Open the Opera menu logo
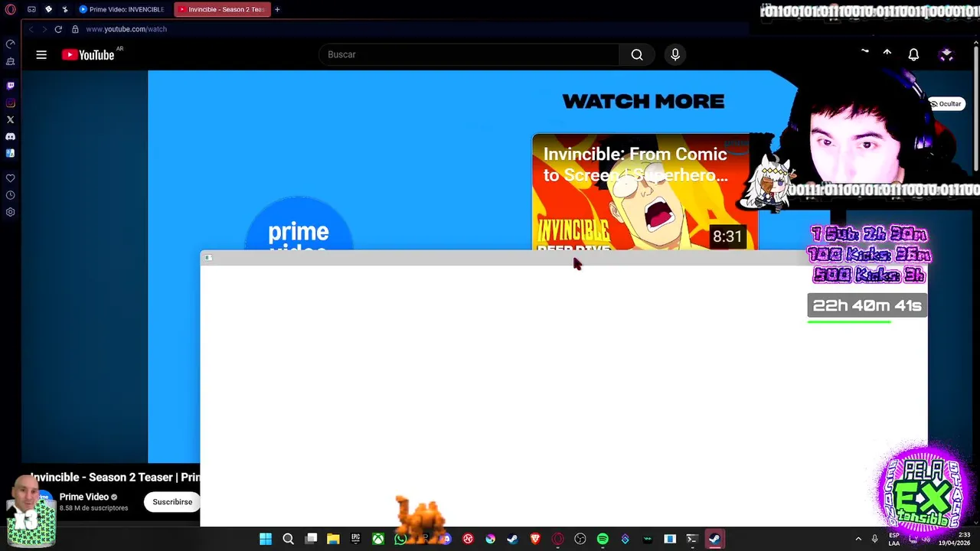This screenshot has height=551, width=980. (x=11, y=9)
